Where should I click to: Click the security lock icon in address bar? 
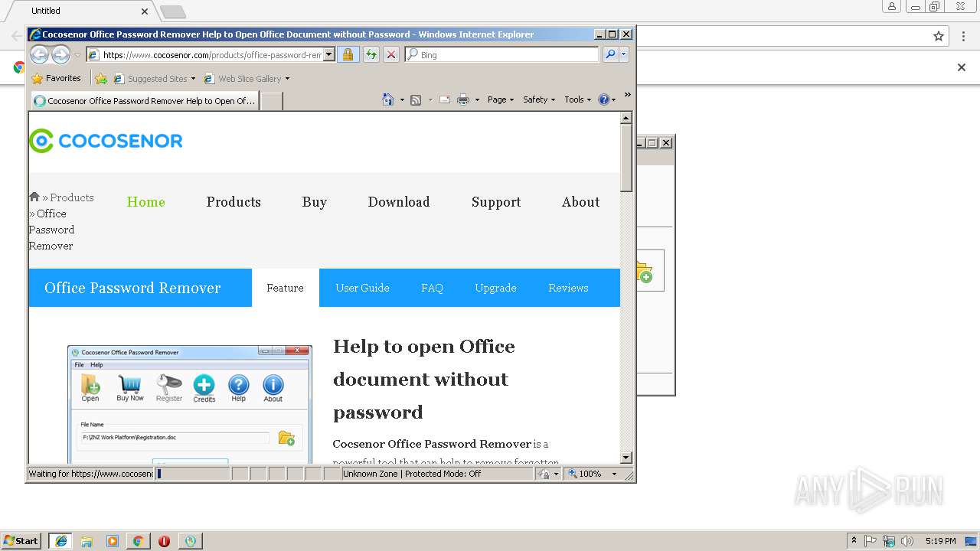(x=348, y=54)
